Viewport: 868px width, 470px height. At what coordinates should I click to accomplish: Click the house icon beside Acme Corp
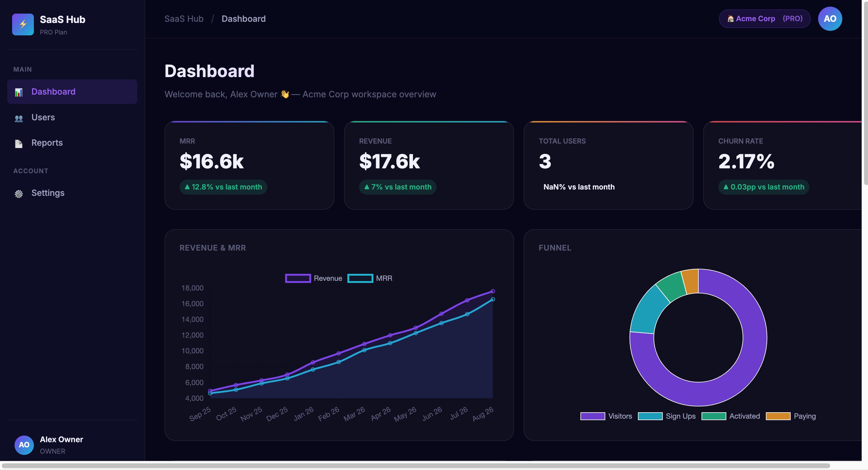pos(730,19)
